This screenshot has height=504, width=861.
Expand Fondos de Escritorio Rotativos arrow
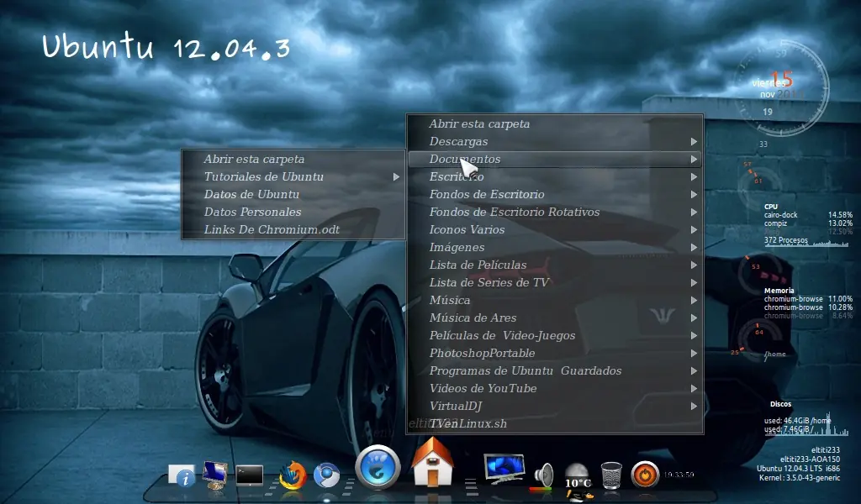coord(694,213)
